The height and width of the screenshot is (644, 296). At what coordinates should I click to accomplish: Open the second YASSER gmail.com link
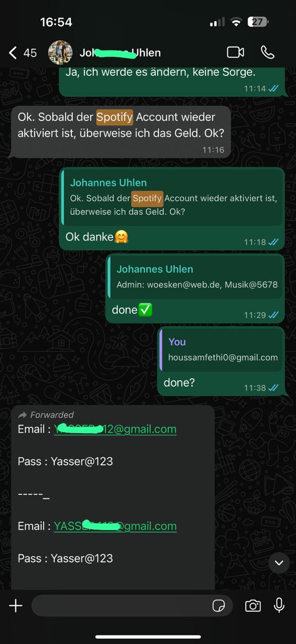tap(115, 526)
